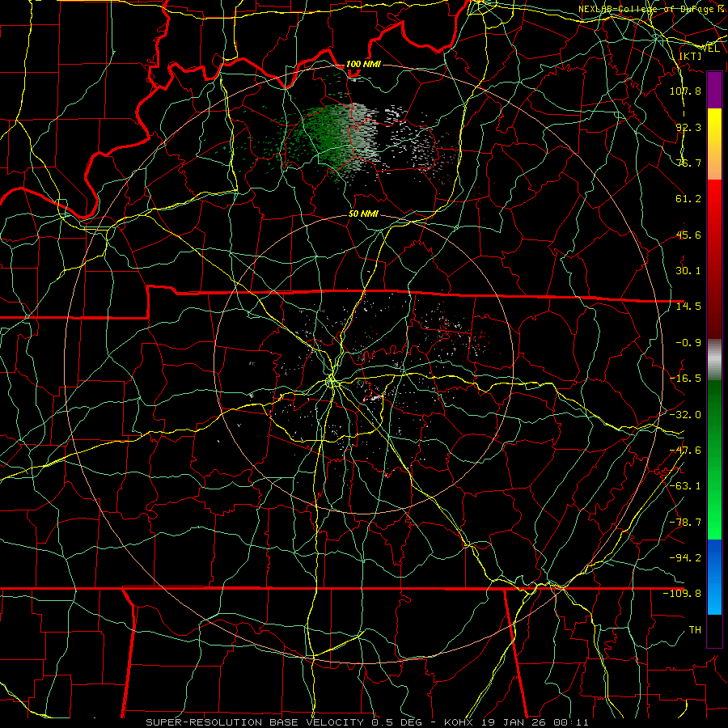
Task: Click the -16.5 velocity scale value
Action: pyautogui.click(x=685, y=379)
